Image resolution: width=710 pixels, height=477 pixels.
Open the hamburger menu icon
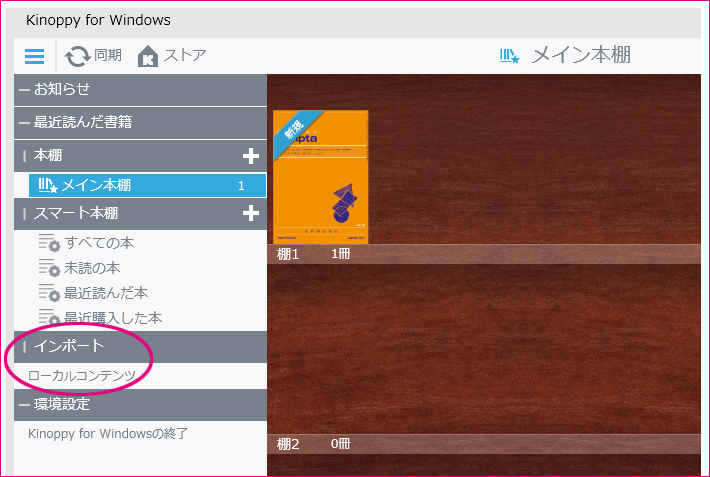tap(34, 57)
